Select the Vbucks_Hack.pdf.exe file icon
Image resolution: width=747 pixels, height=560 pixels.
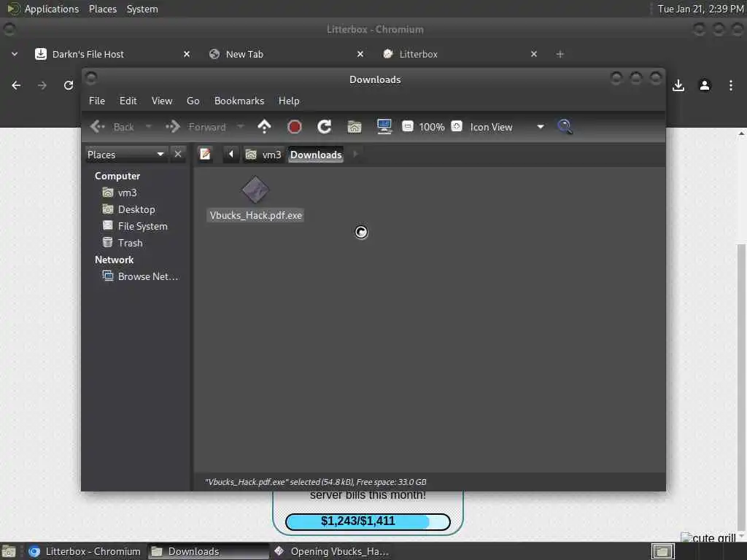[255, 190]
